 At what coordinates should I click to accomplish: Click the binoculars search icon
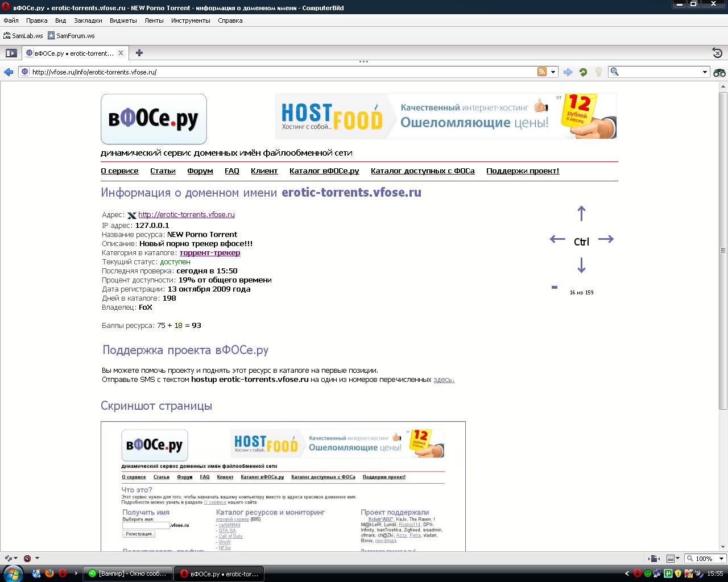point(719,72)
